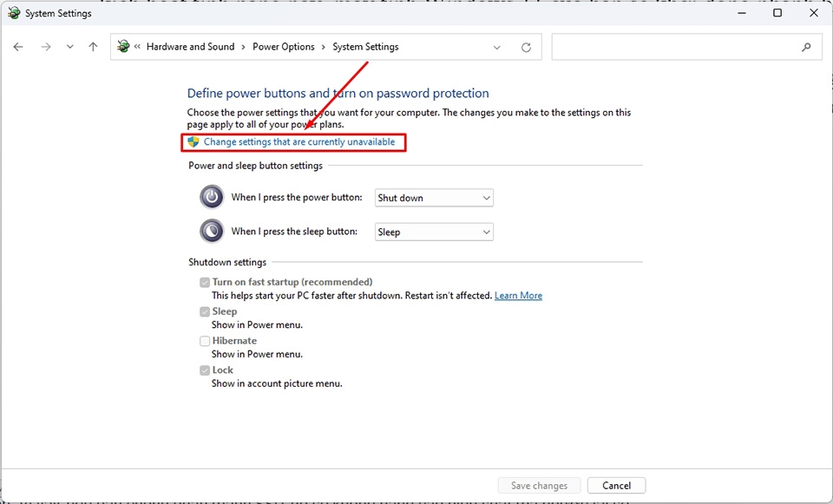Expand the recent locations chevron near the back arrow
The image size is (833, 504).
(69, 46)
